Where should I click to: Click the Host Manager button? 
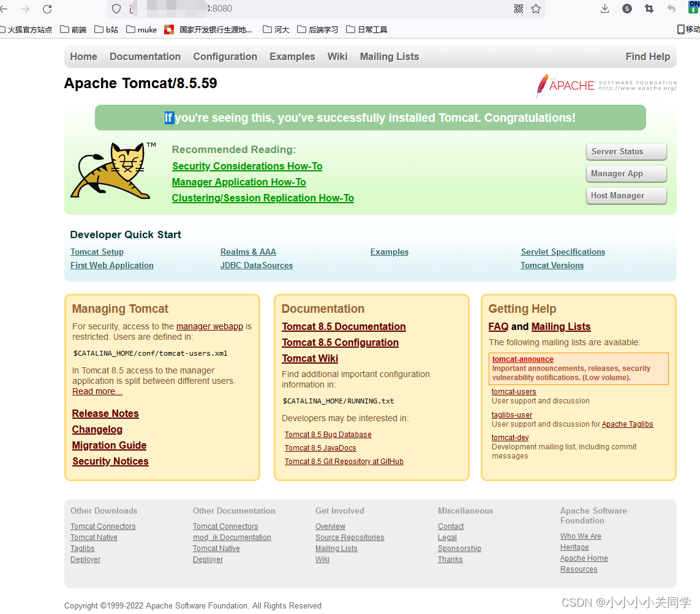coord(627,195)
